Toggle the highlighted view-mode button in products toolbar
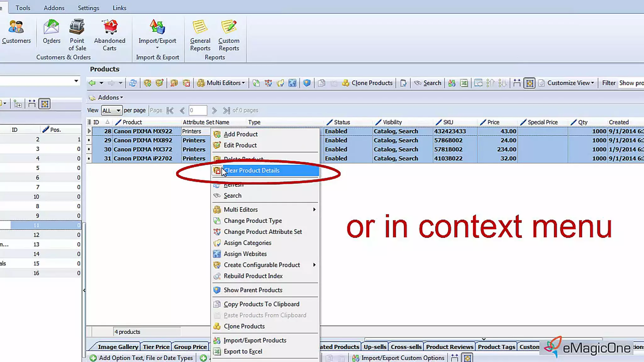The height and width of the screenshot is (362, 644). [529, 83]
